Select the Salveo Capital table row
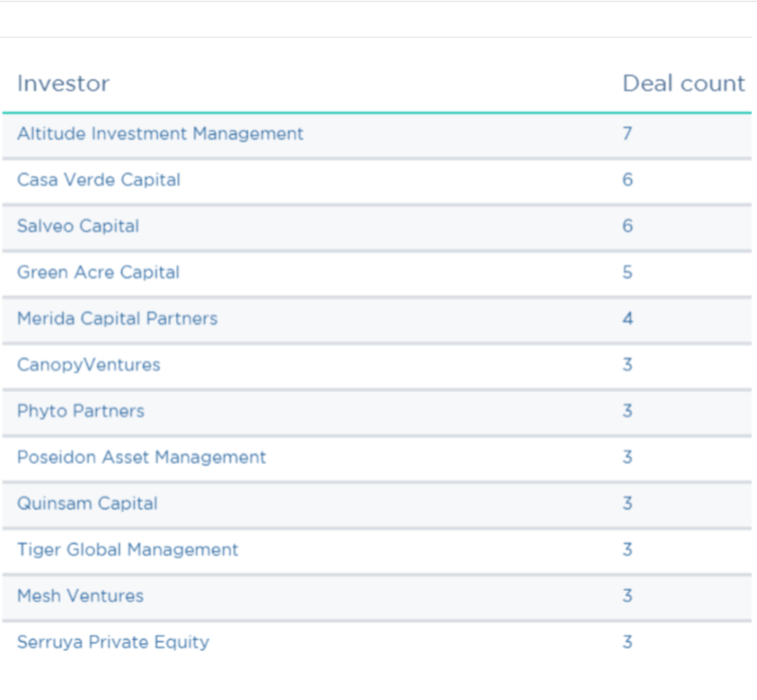The height and width of the screenshot is (700, 757). click(x=378, y=226)
